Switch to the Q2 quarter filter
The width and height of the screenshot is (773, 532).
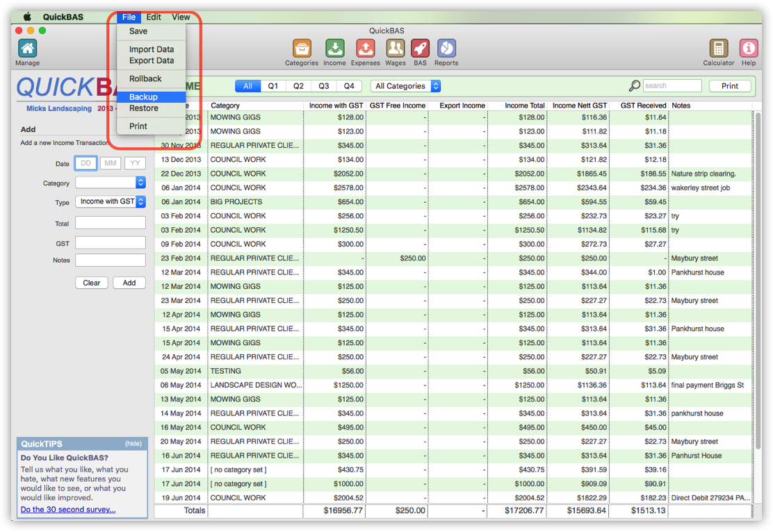click(298, 86)
